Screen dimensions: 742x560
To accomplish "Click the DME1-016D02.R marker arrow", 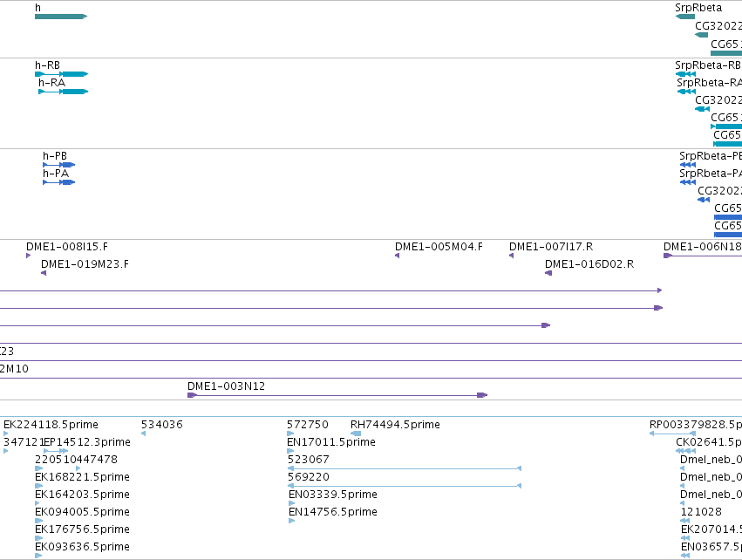I will coord(548,273).
